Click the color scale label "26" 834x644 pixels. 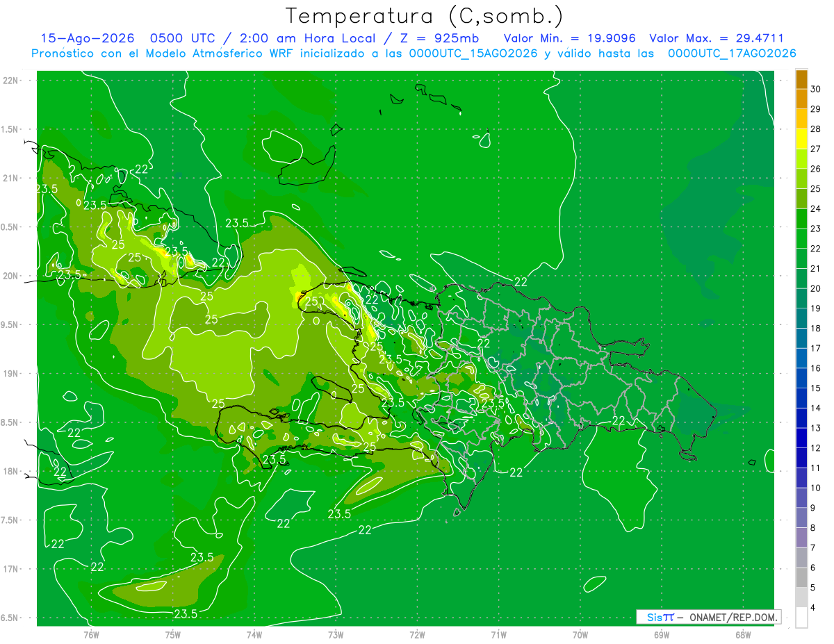(x=817, y=169)
